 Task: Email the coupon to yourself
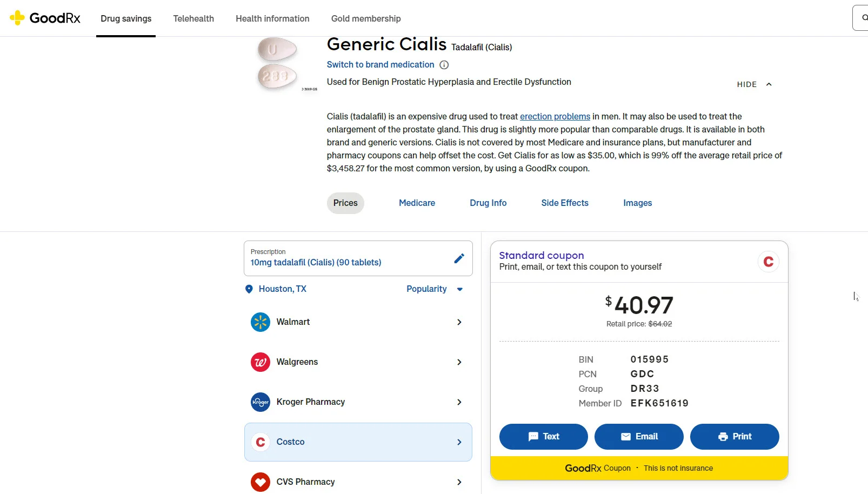638,437
